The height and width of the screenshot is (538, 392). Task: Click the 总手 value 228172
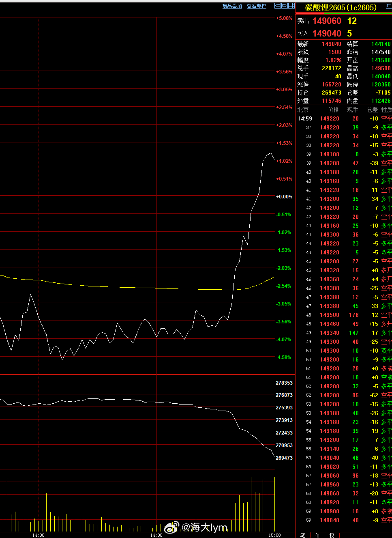coord(332,68)
